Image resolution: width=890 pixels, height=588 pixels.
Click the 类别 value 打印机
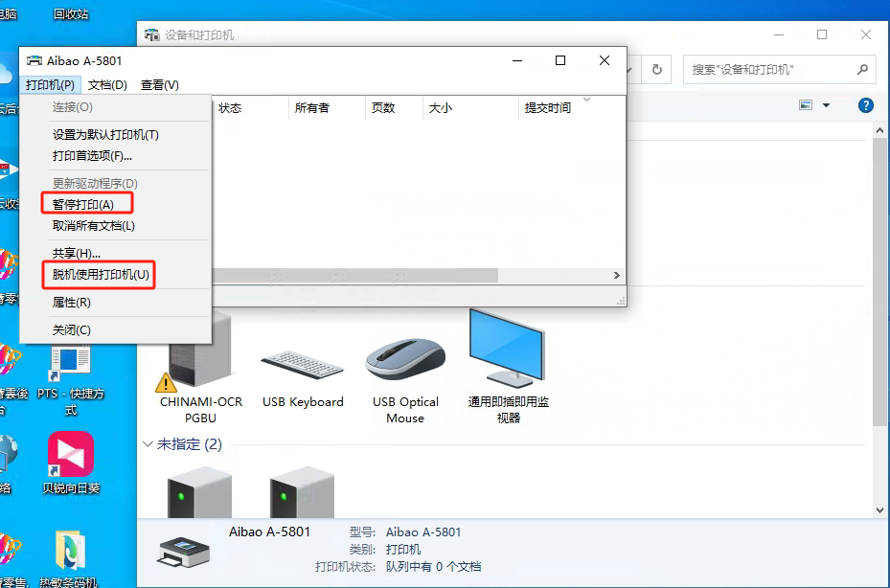click(x=403, y=550)
